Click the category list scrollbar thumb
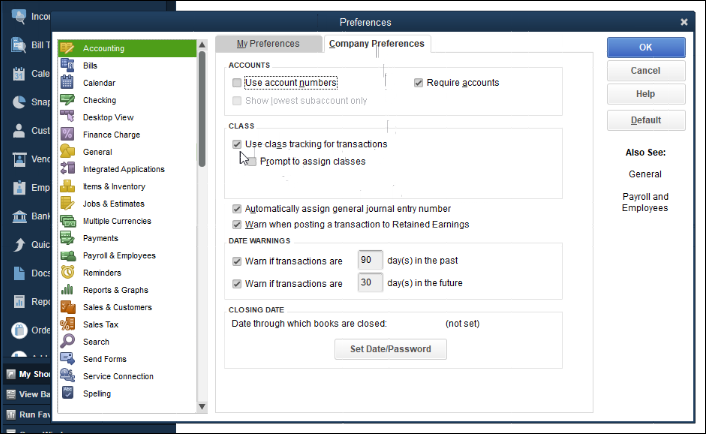The width and height of the screenshot is (706, 434). pyautogui.click(x=202, y=108)
